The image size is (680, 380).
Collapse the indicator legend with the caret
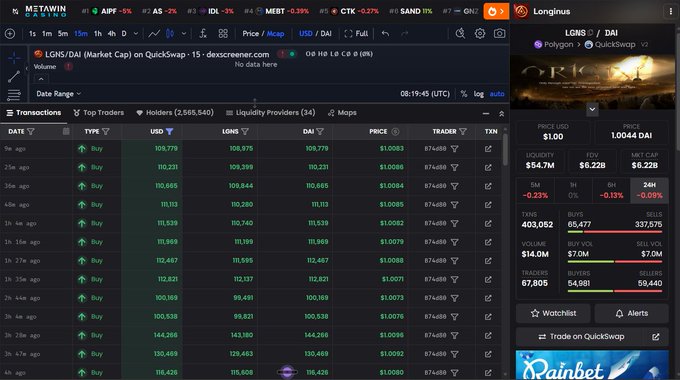[41, 79]
